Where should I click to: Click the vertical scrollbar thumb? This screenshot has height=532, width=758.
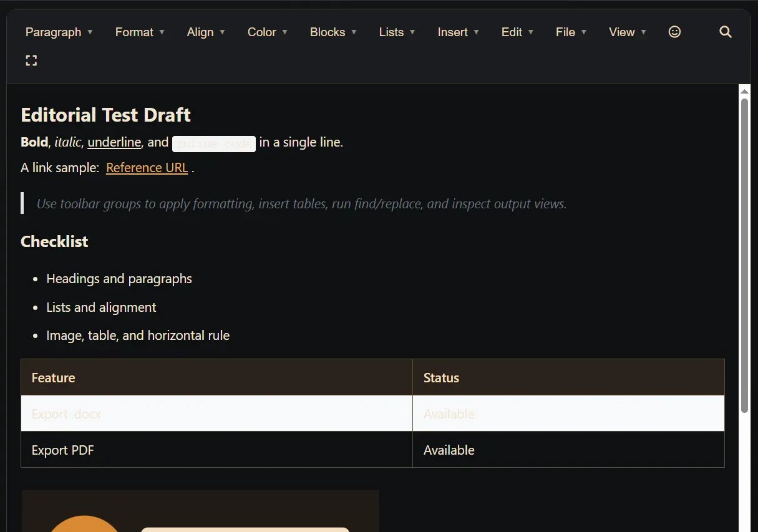click(744, 256)
